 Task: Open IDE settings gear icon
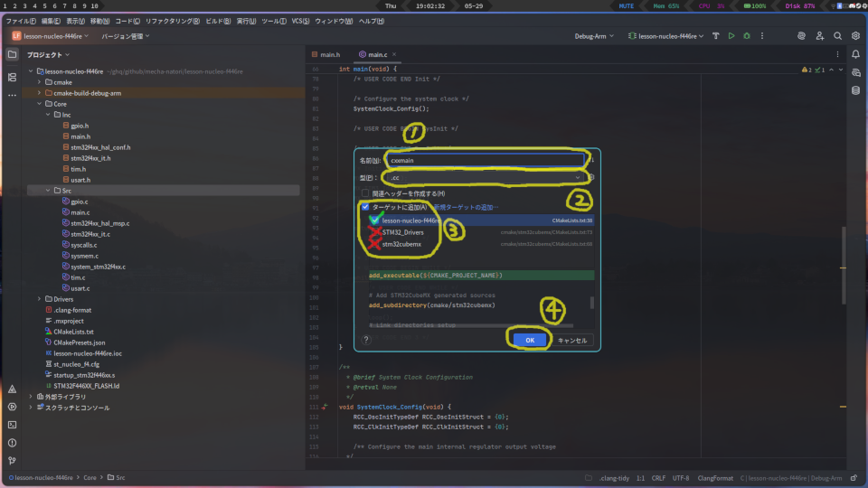click(x=855, y=36)
